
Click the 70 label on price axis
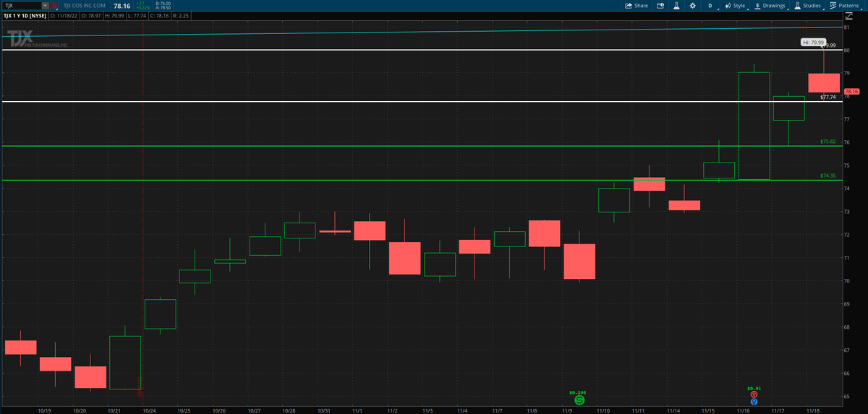pyautogui.click(x=846, y=281)
